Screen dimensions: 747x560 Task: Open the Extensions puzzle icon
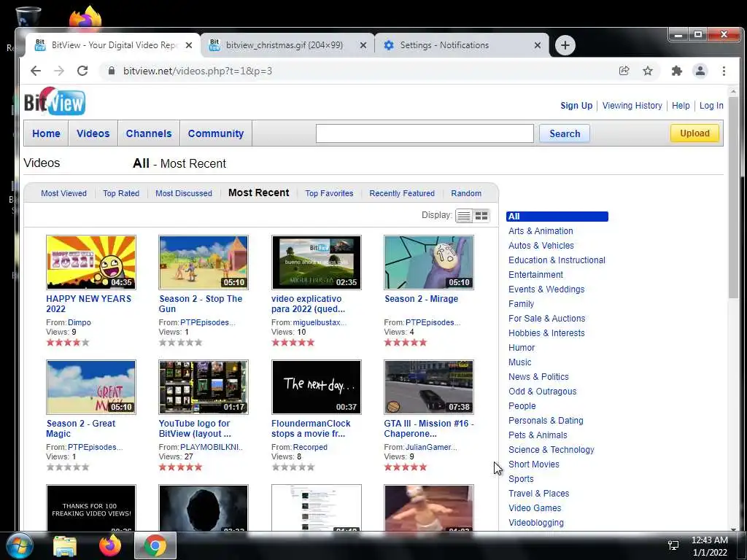[x=676, y=71]
